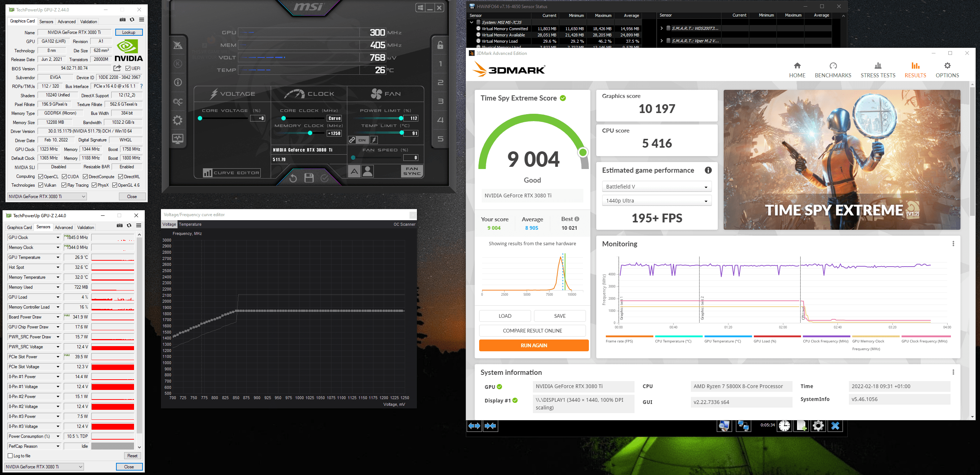This screenshot has height=475, width=980.
Task: Click the Afterburner fighter jet logo icon
Action: (178, 46)
